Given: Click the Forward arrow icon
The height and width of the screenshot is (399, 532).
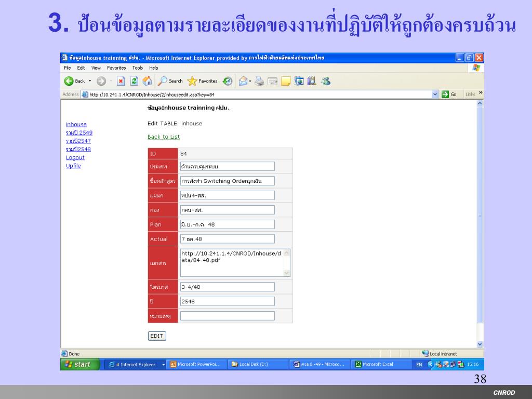Looking at the screenshot, I should click(101, 81).
